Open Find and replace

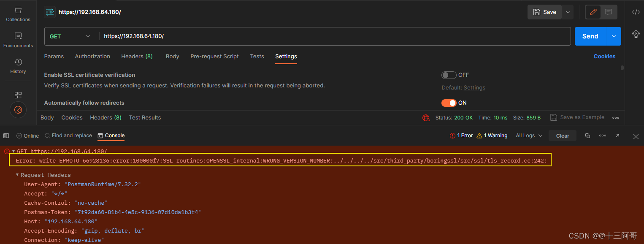point(68,136)
